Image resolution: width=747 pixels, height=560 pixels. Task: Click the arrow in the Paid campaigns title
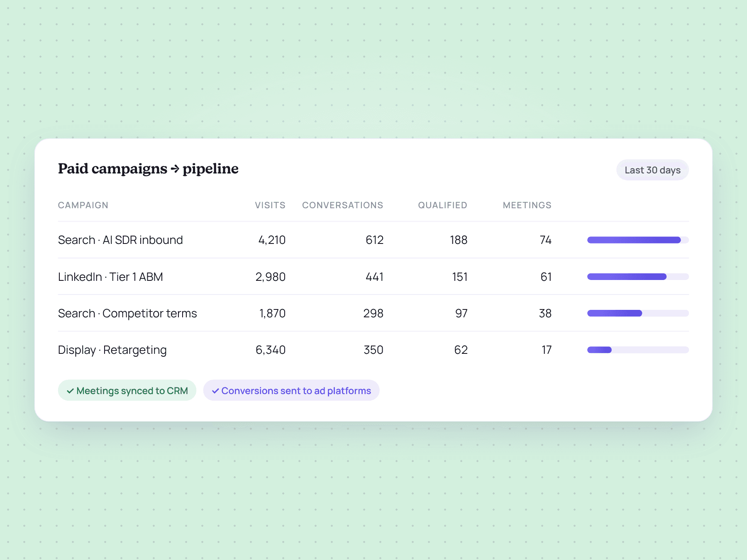[175, 169]
